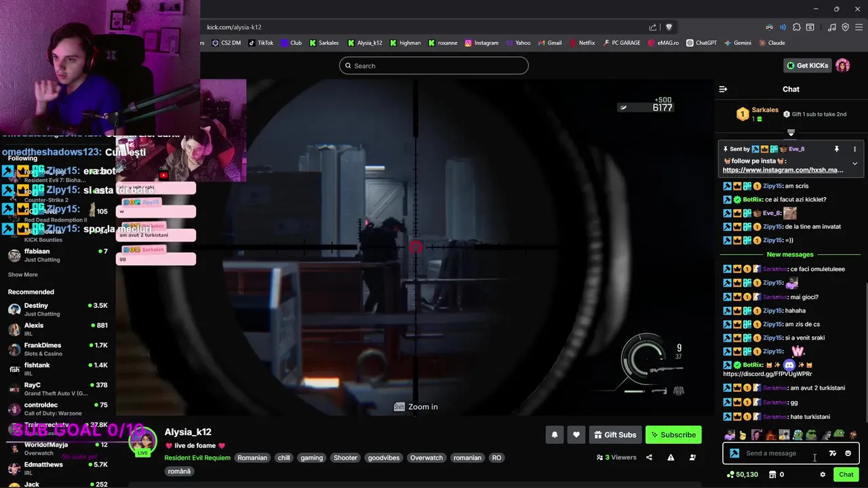This screenshot has width=868, height=488.
Task: Open fishtank recommended channel
Action: click(x=57, y=369)
